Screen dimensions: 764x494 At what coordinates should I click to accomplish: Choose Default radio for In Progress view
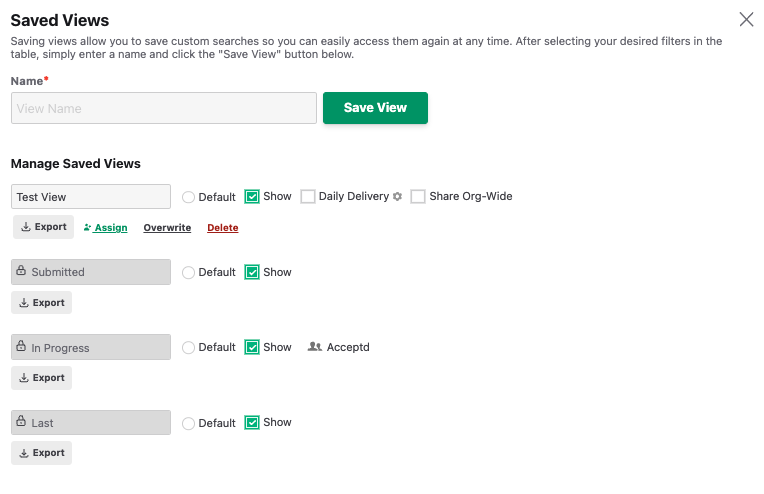pyautogui.click(x=189, y=348)
